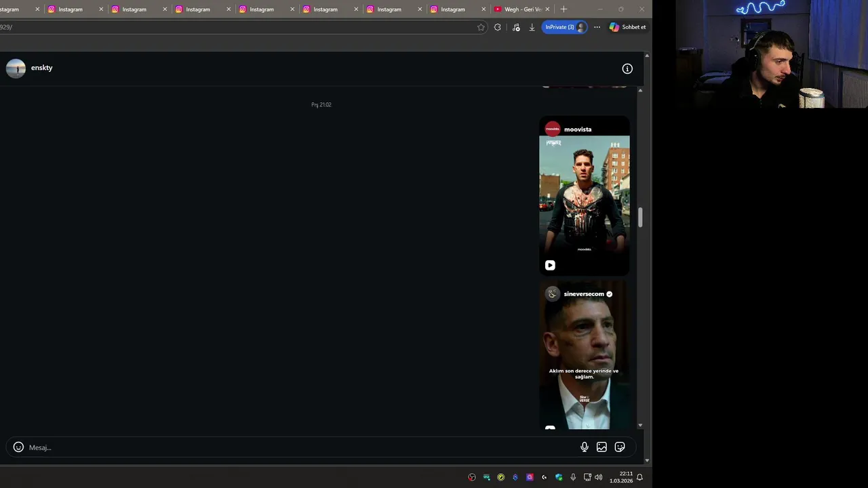Click page scrollbar down arrow
868x488 pixels.
click(x=647, y=460)
